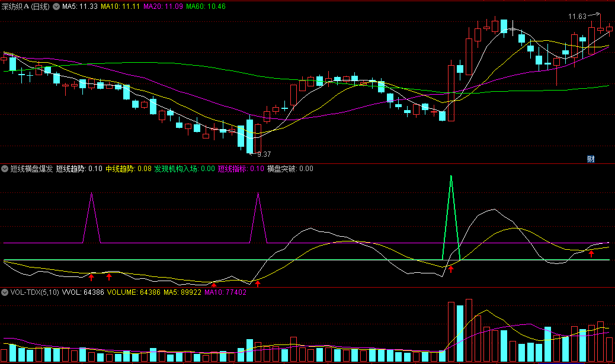615x364 pixels.
Task: Click the green 发现机构入场 spike peak
Action: pos(451,177)
